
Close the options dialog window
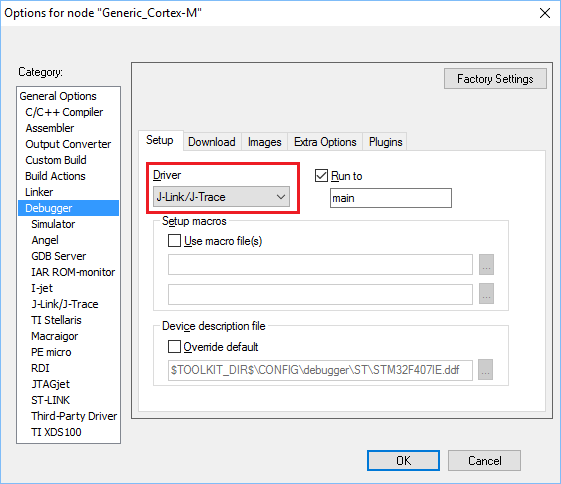click(545, 13)
